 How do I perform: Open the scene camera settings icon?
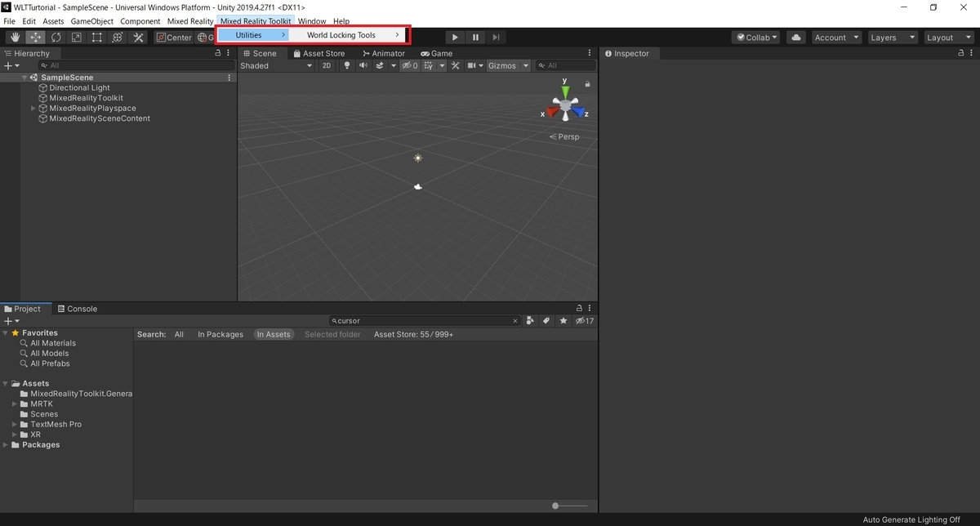(472, 65)
